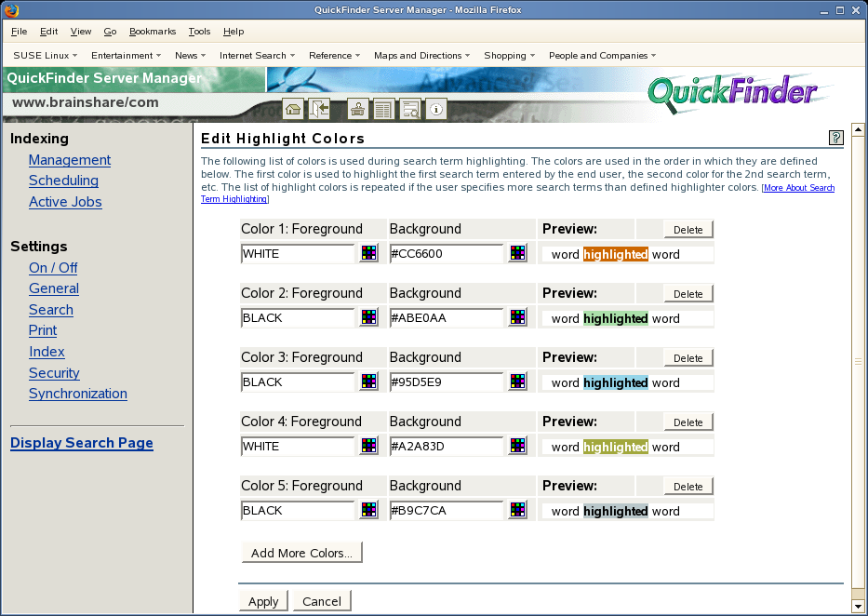
Task: Open color picker for Color 1 foreground
Action: click(x=368, y=253)
